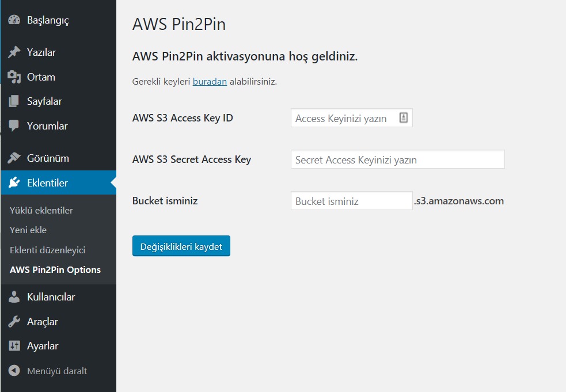Click the Kullanıcılar person icon
Screen dimensions: 566x392
pos(14,297)
